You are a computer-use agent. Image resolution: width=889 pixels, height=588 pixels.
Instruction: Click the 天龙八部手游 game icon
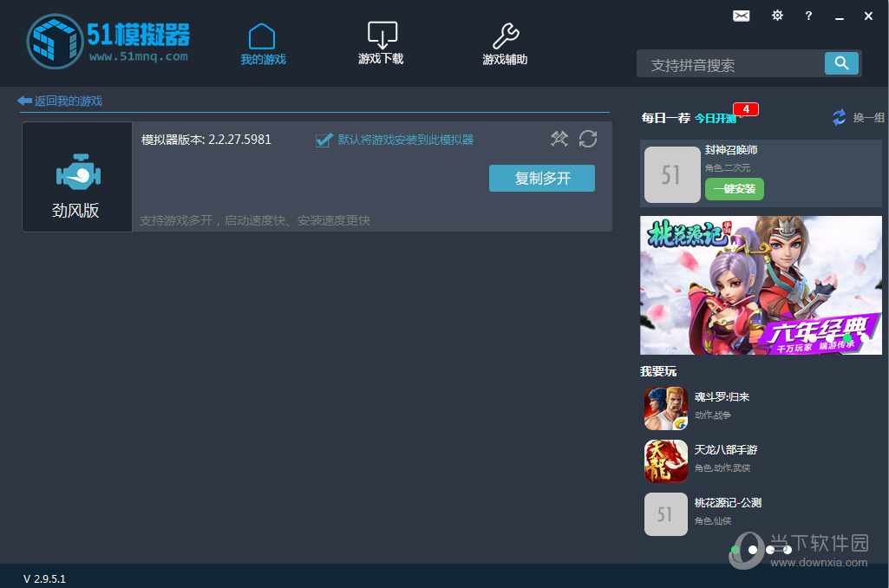(x=665, y=461)
